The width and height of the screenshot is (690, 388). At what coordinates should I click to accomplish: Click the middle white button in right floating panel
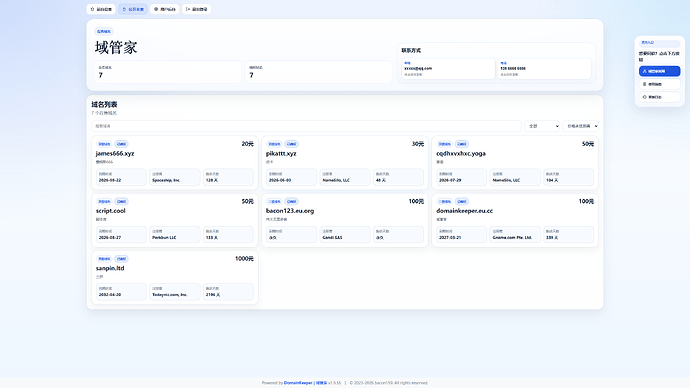point(659,84)
